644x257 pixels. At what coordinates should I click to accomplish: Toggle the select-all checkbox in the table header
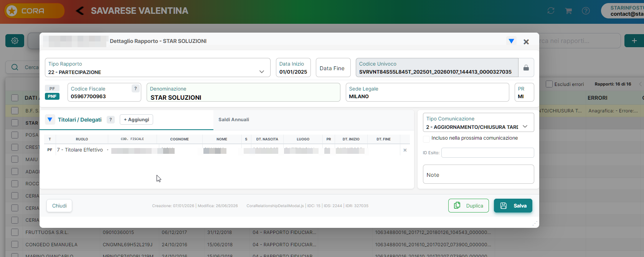pos(15,98)
